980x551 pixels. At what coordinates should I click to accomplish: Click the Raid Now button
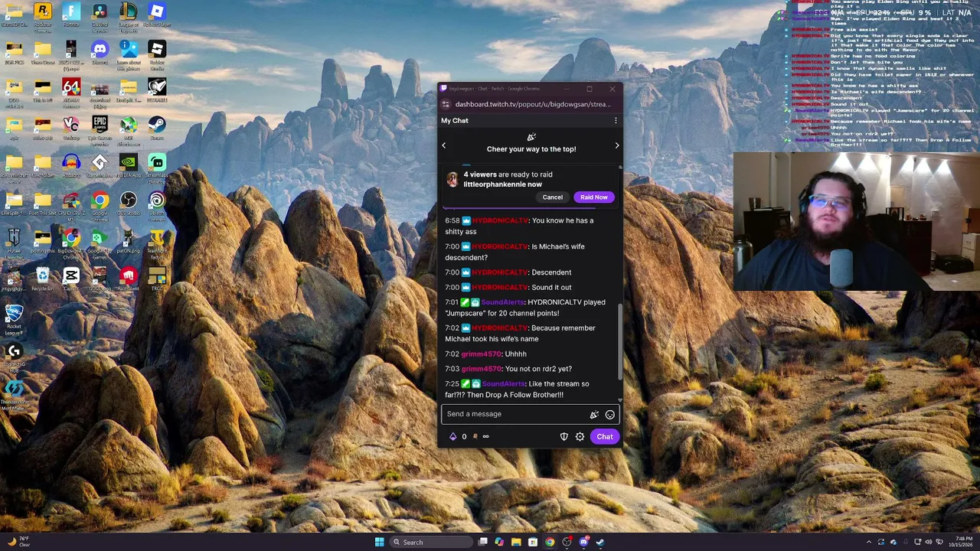point(594,197)
